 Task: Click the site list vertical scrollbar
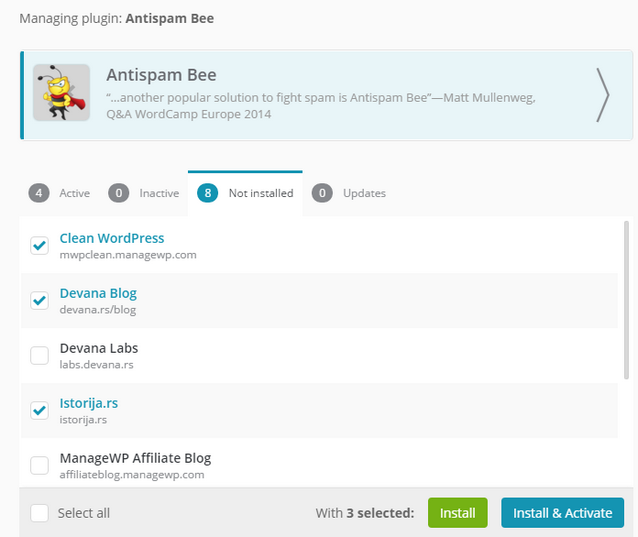click(x=626, y=300)
